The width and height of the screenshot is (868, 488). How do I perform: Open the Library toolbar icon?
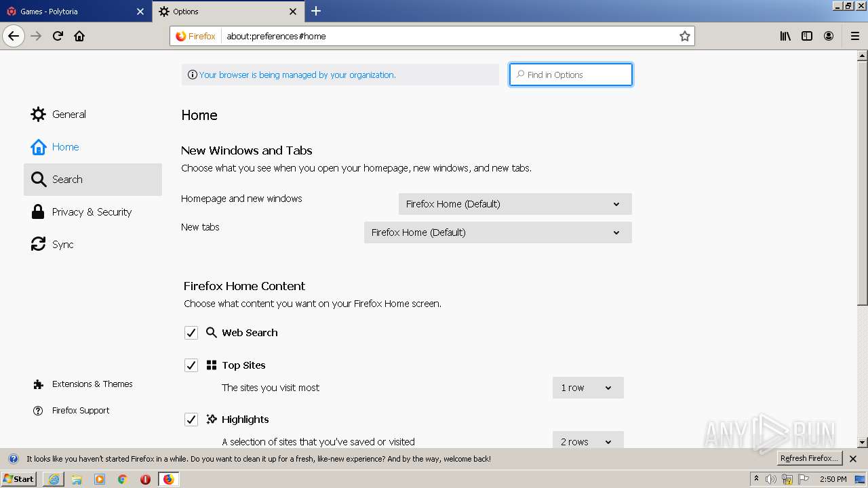(785, 36)
